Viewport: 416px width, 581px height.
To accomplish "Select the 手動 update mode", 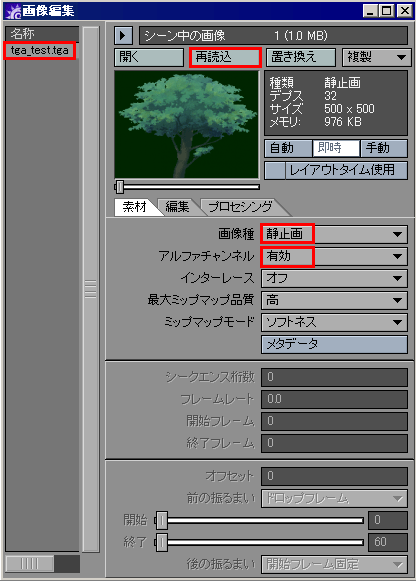I will click(x=384, y=149).
